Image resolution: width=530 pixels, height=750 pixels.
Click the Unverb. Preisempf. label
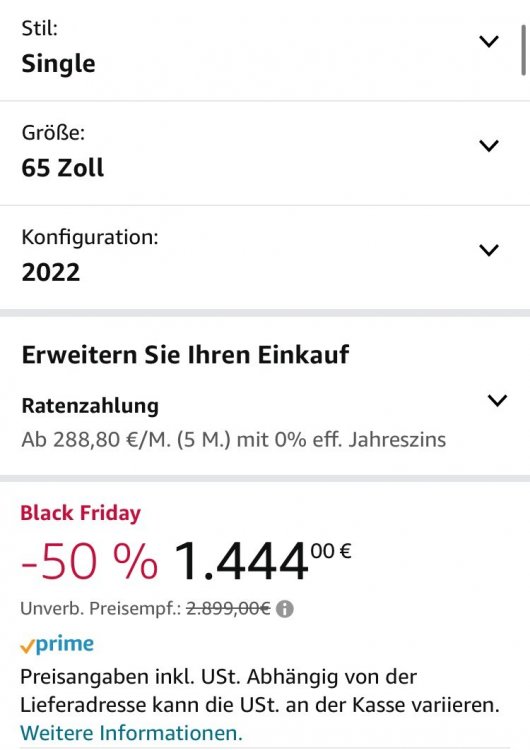100,609
